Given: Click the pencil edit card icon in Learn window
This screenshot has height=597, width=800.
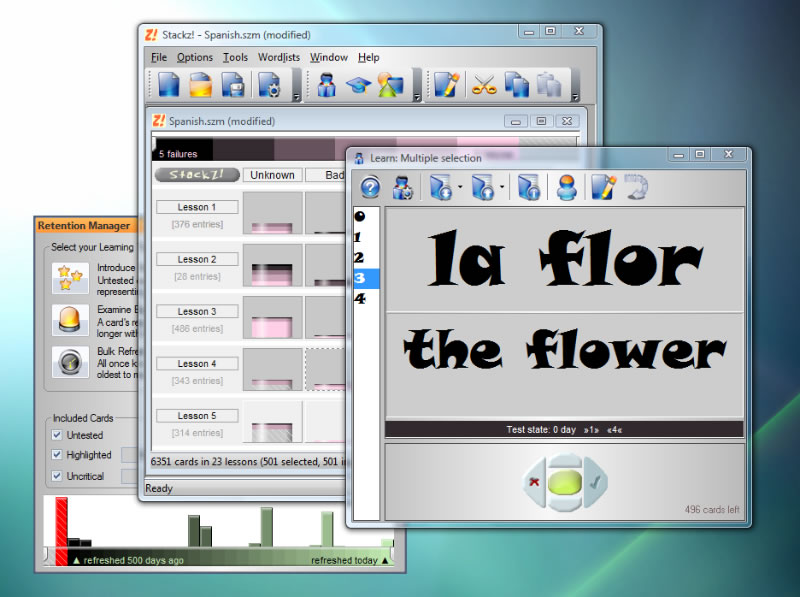Looking at the screenshot, I should coord(603,188).
